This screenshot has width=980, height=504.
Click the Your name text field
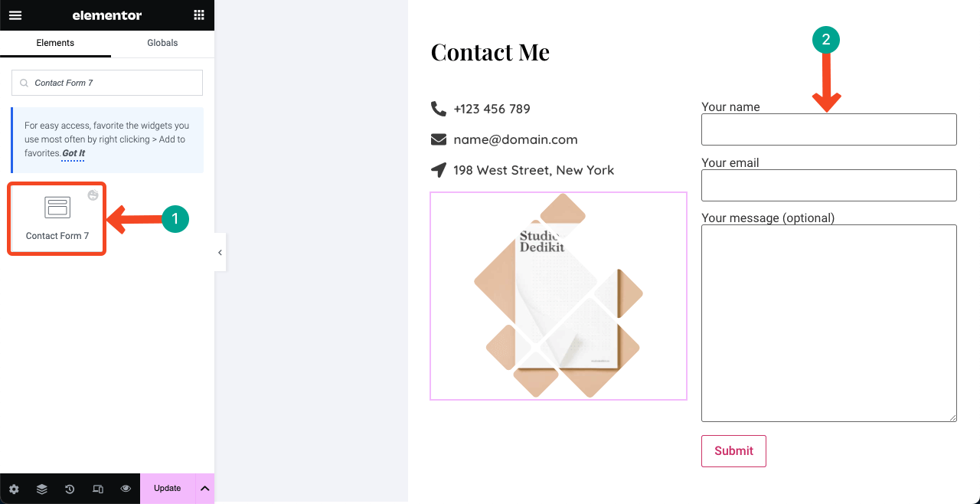pyautogui.click(x=829, y=129)
